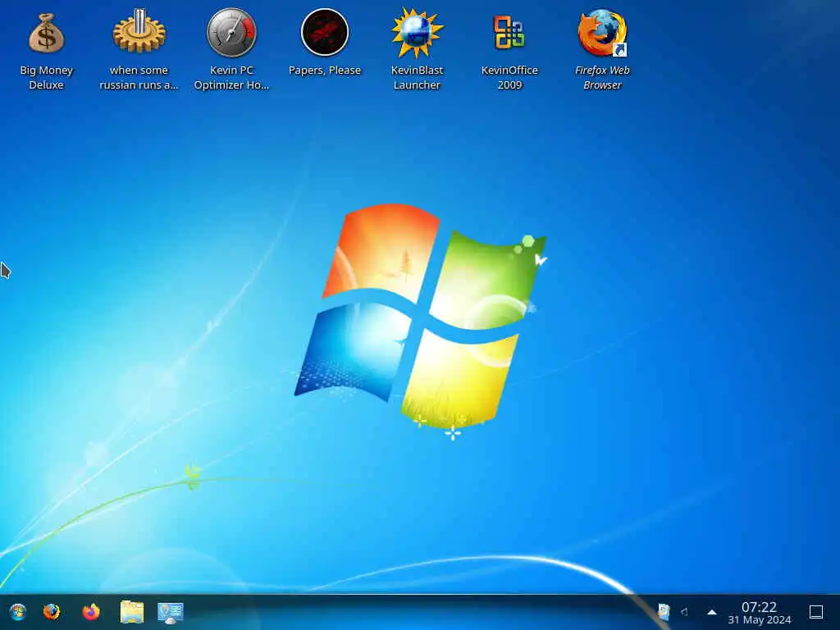Click the classic Firefox globe taskbar icon
This screenshot has width=840, height=630.
click(52, 612)
